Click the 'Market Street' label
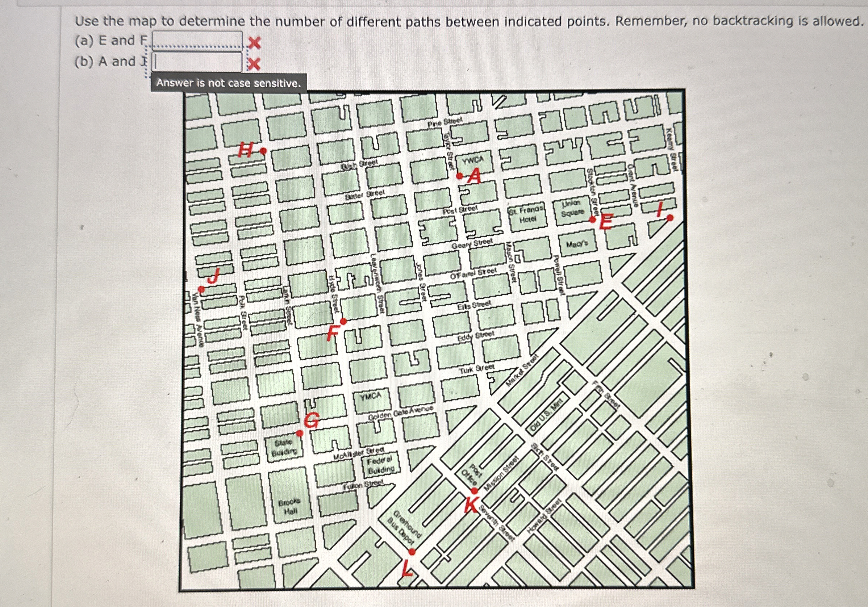Screen dimensions: 868x607 [x=522, y=371]
